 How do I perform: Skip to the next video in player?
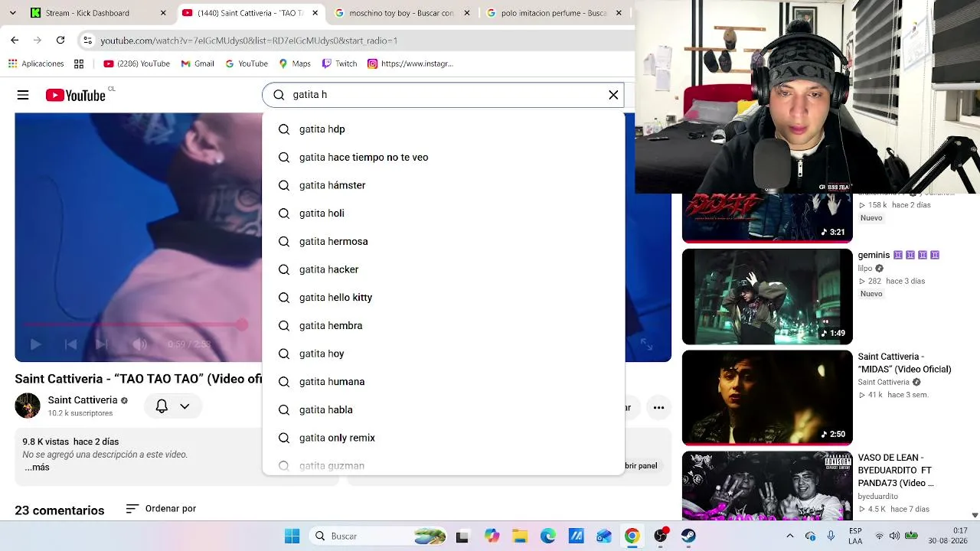[102, 344]
